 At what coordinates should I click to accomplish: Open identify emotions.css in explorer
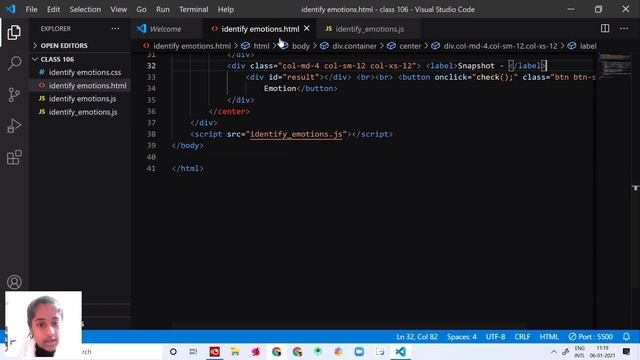85,72
